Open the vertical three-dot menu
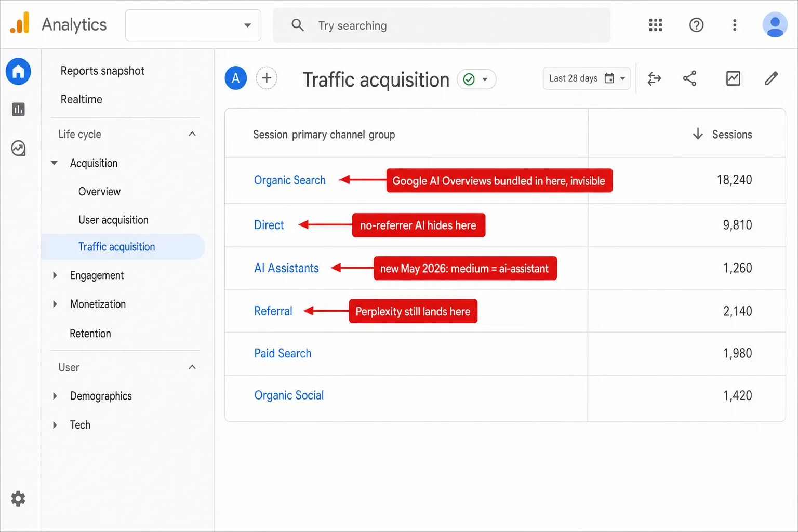This screenshot has height=532, width=798. (x=735, y=25)
